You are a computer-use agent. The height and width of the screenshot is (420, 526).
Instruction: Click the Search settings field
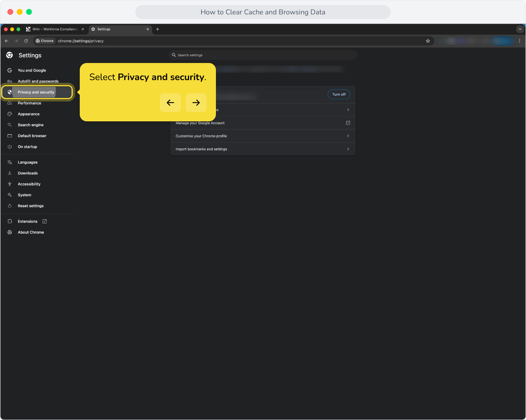[x=263, y=55]
